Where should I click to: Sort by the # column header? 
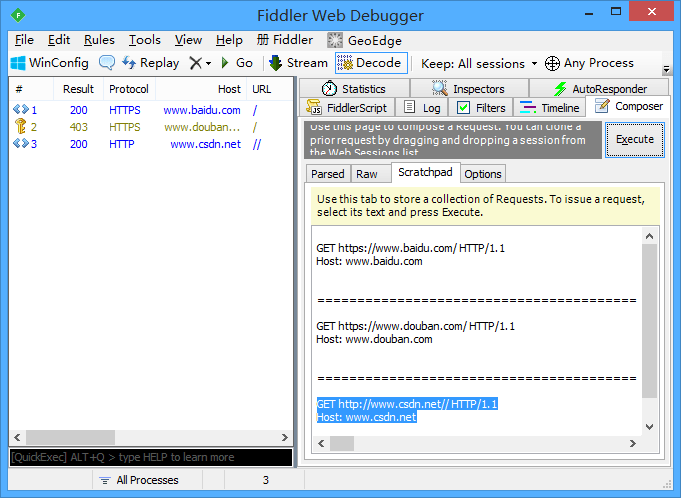pyautogui.click(x=31, y=89)
